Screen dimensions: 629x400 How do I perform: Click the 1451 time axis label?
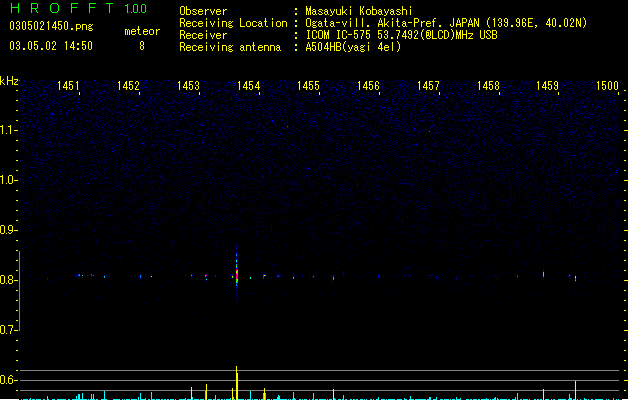[x=68, y=86]
